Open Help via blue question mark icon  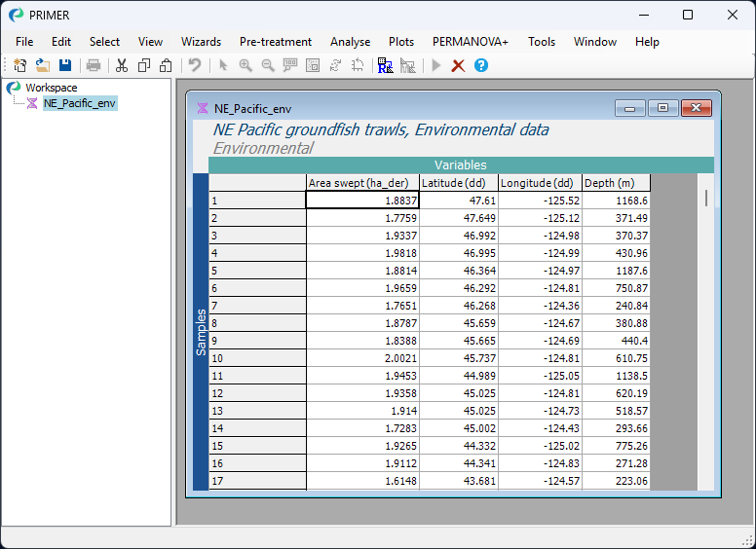click(x=480, y=65)
